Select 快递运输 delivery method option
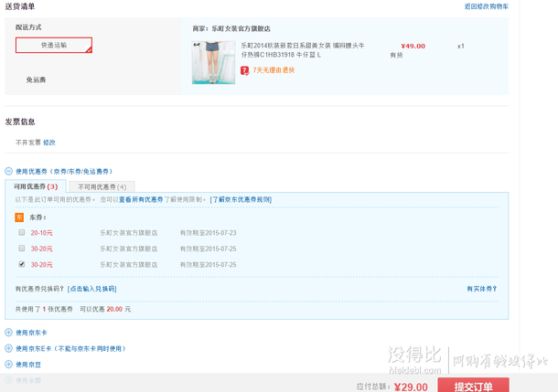 53,45
